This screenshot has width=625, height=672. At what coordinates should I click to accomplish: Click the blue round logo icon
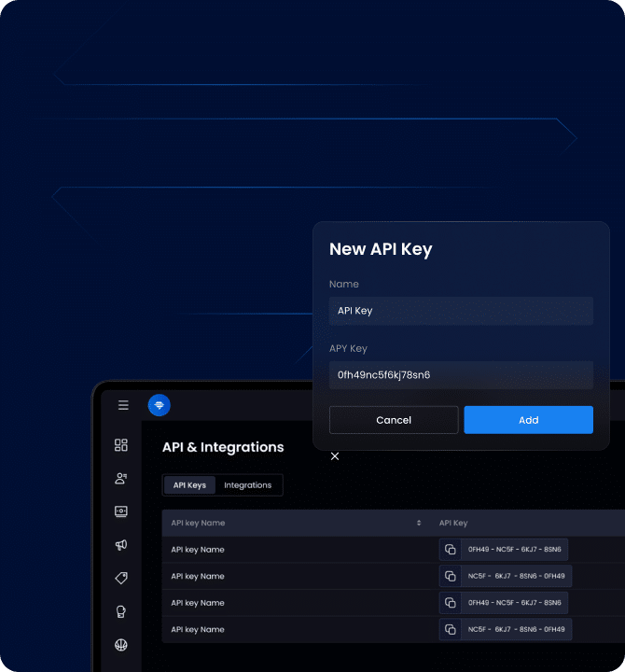(160, 405)
